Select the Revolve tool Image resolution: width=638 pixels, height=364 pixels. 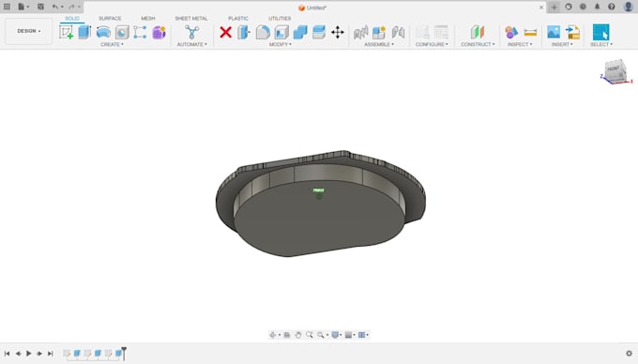coord(103,32)
